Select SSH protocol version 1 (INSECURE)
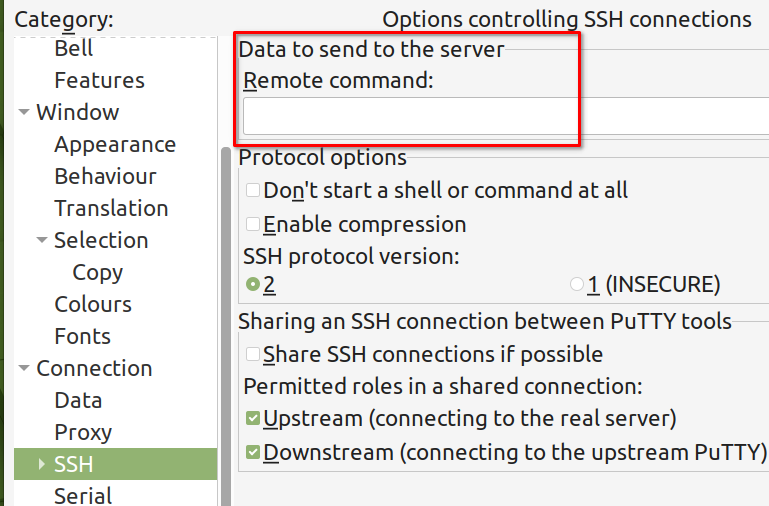The height and width of the screenshot is (506, 769). pyautogui.click(x=577, y=285)
